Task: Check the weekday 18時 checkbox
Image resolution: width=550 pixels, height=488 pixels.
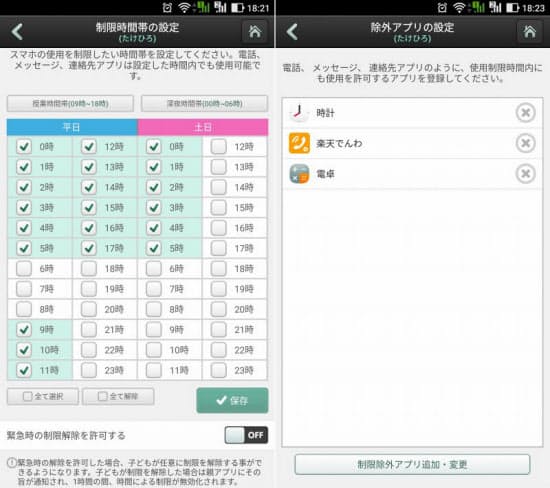Action: 89,268
